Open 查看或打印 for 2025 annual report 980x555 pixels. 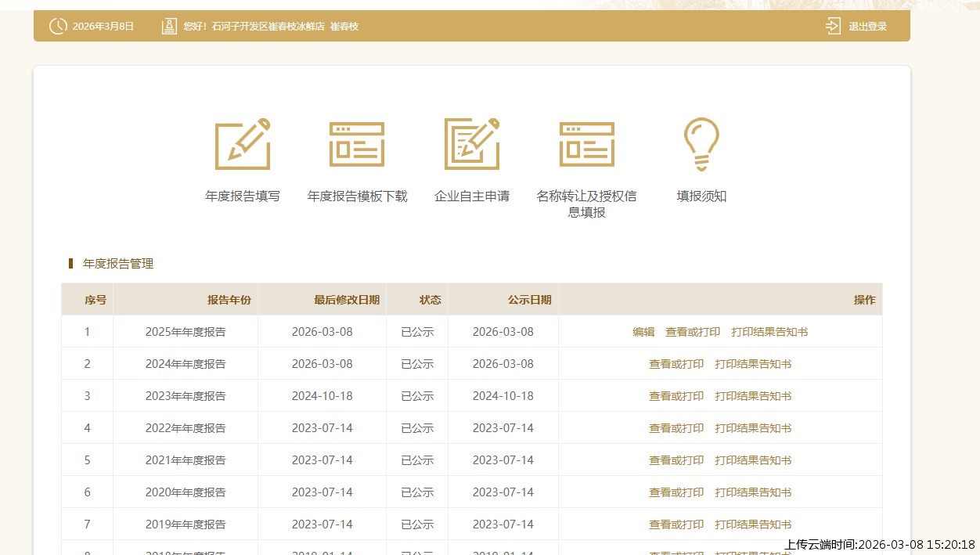click(x=693, y=332)
